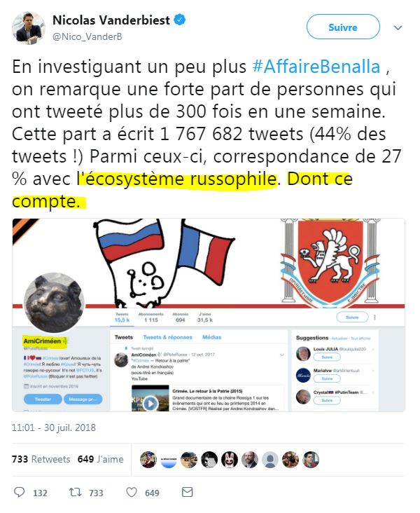Open the #AffaireBenalla hashtag link
The height and width of the screenshot is (513, 420).
[316, 67]
